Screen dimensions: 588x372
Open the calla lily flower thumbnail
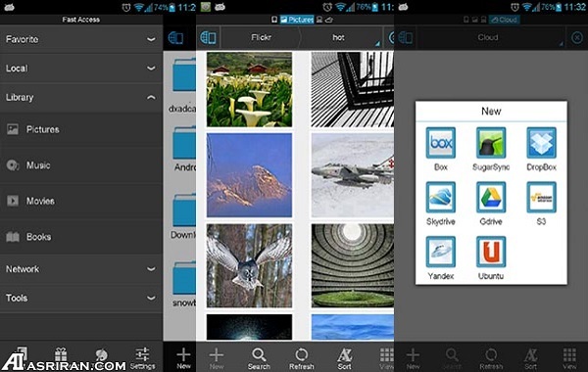249,89
